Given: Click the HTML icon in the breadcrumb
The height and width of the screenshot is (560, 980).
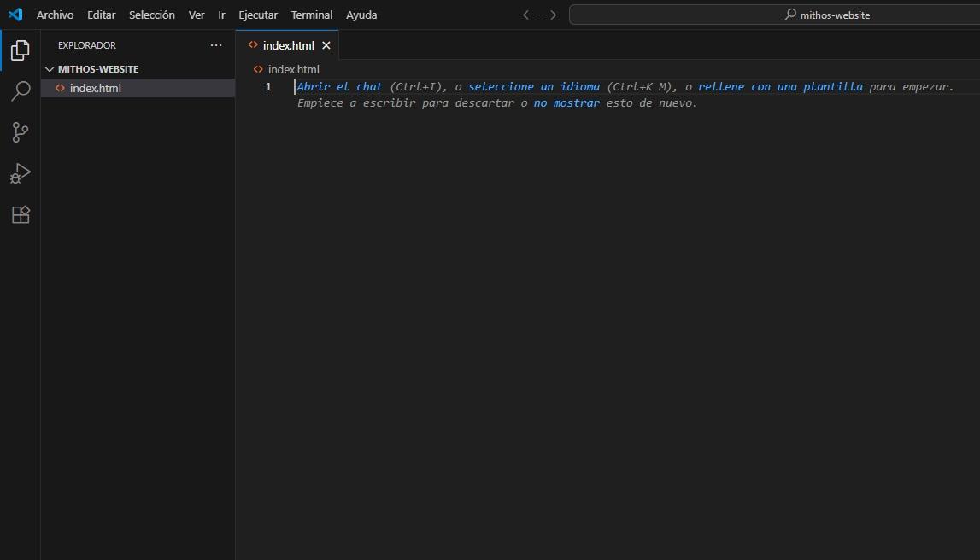Looking at the screenshot, I should pyautogui.click(x=258, y=69).
